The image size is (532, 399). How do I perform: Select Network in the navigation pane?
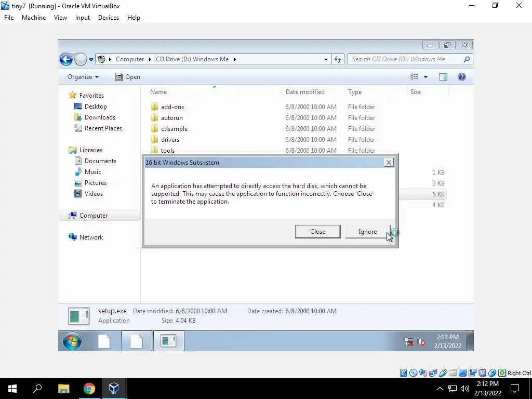pyautogui.click(x=91, y=237)
